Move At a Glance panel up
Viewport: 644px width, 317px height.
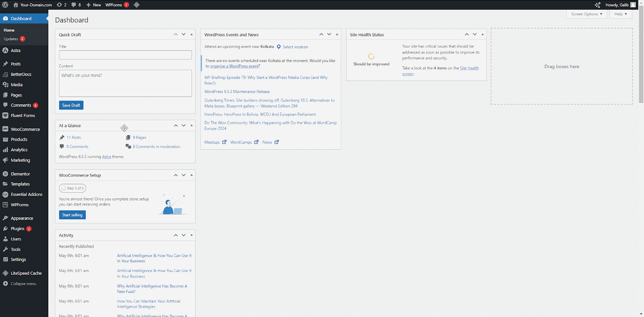pos(176,126)
